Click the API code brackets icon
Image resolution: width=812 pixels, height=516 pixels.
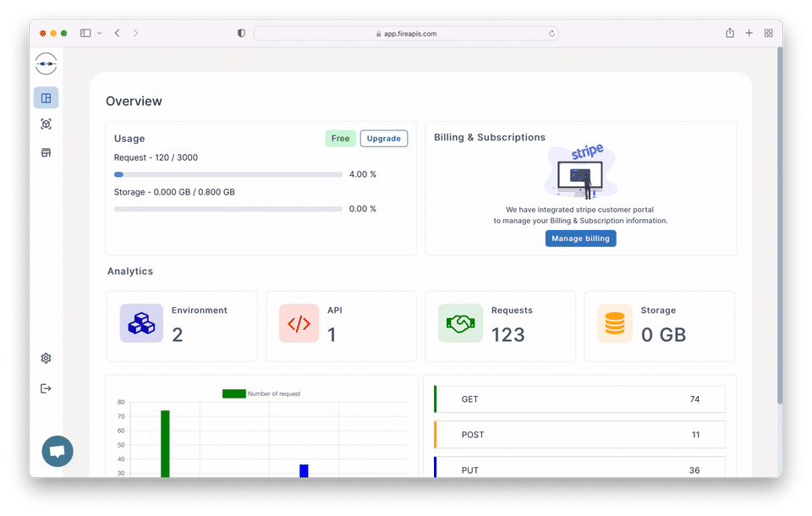click(299, 323)
